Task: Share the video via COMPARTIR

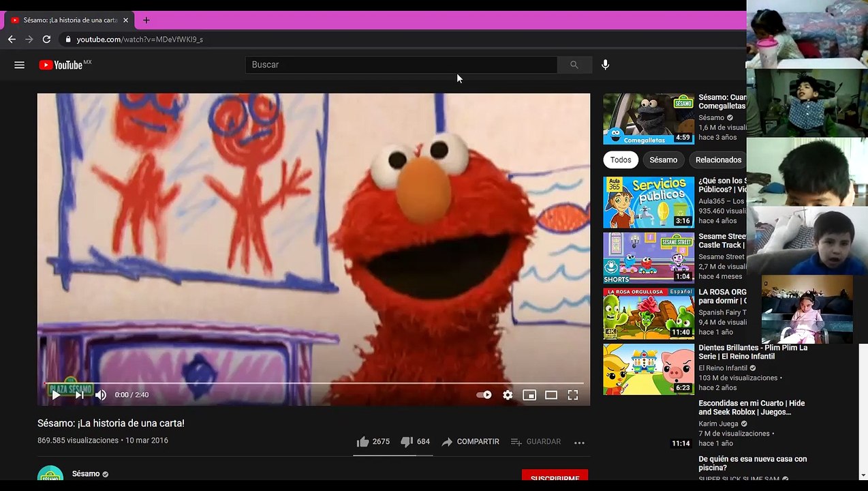Action: click(470, 442)
